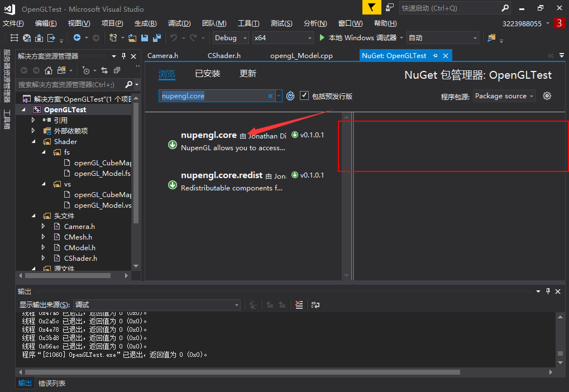The height and width of the screenshot is (392, 569).
Task: Collapse the Shader folder node
Action: (x=34, y=142)
